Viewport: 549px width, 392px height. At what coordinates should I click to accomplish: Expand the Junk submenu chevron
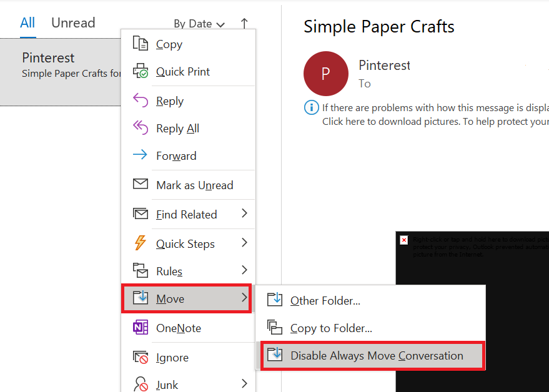pyautogui.click(x=244, y=384)
